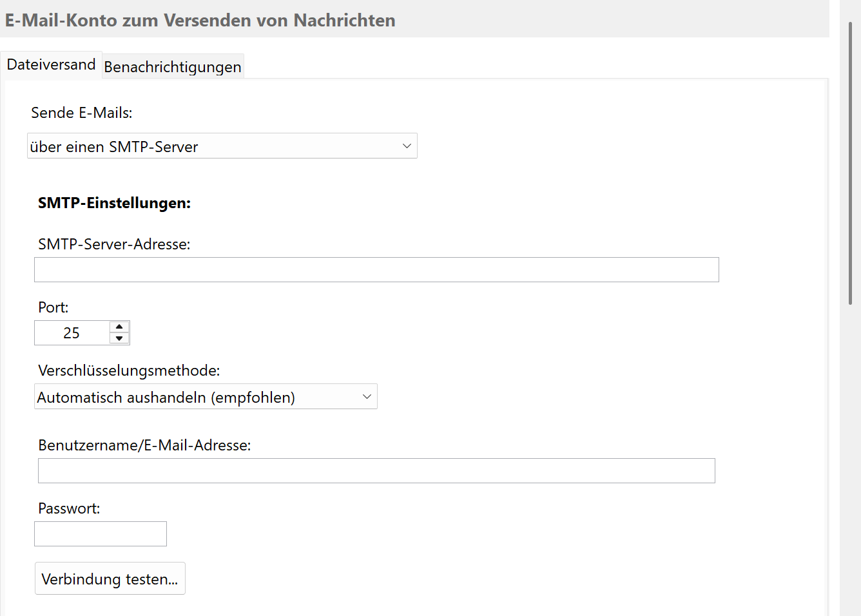Click the Sende E-Mails label

(x=81, y=112)
